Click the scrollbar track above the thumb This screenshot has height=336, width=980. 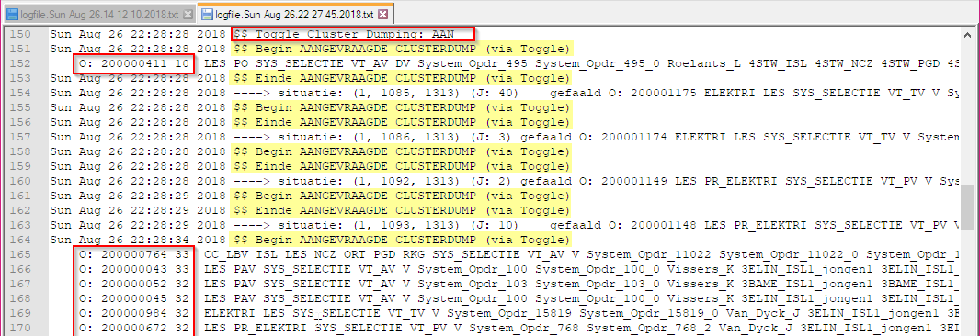(973, 112)
